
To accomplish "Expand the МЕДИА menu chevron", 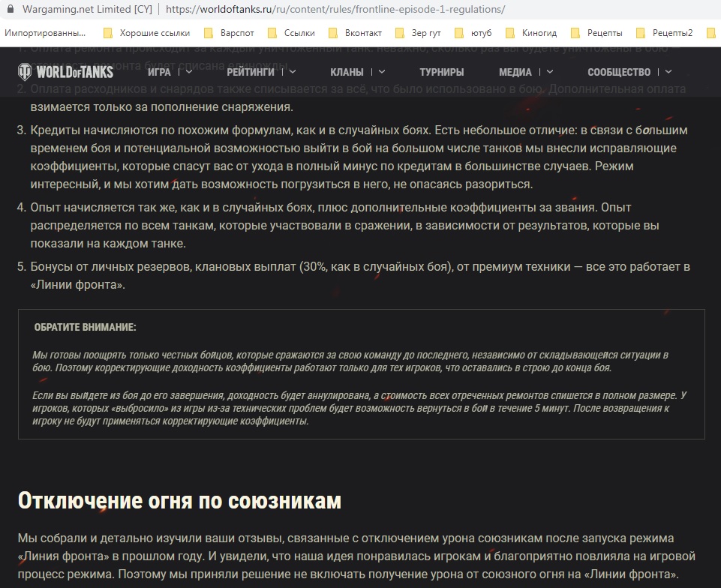I will pyautogui.click(x=550, y=72).
